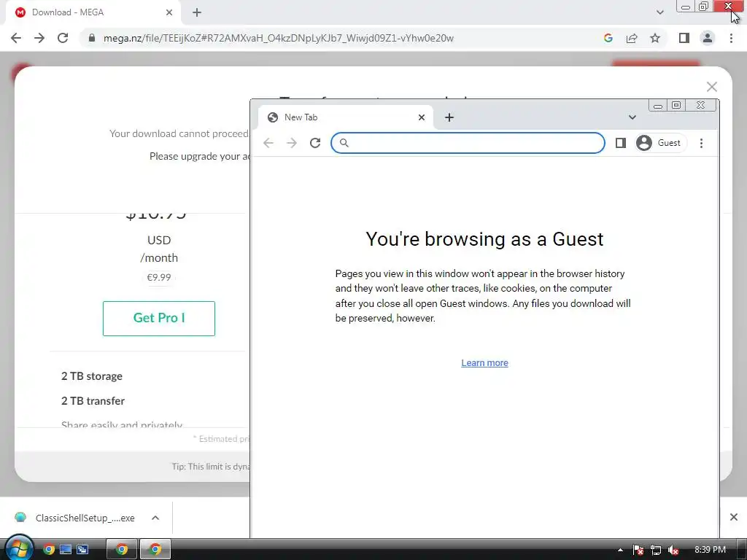Open side panel in Guest window
The image size is (747, 560).
620,143
